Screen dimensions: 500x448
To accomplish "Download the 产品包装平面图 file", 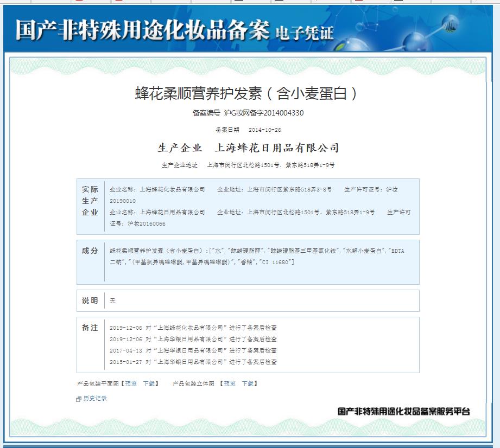I will (149, 383).
